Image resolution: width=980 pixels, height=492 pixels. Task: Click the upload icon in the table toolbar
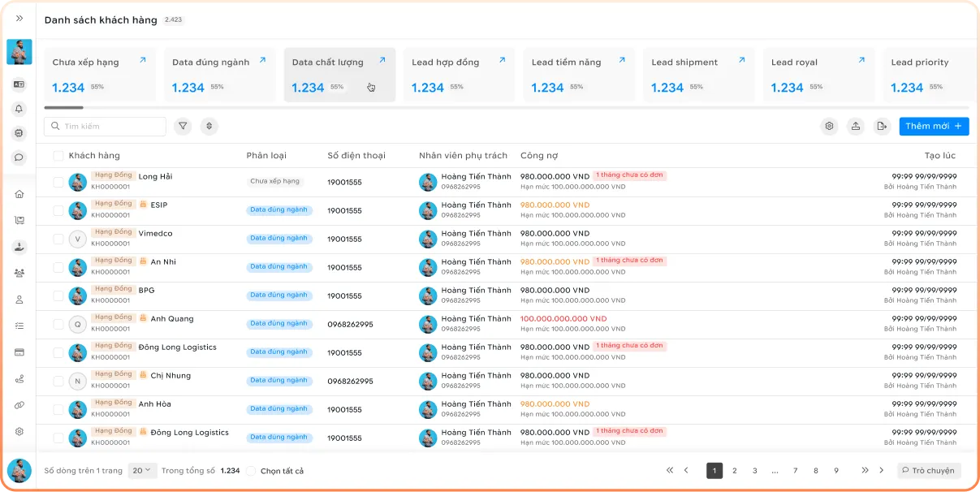[x=855, y=126]
